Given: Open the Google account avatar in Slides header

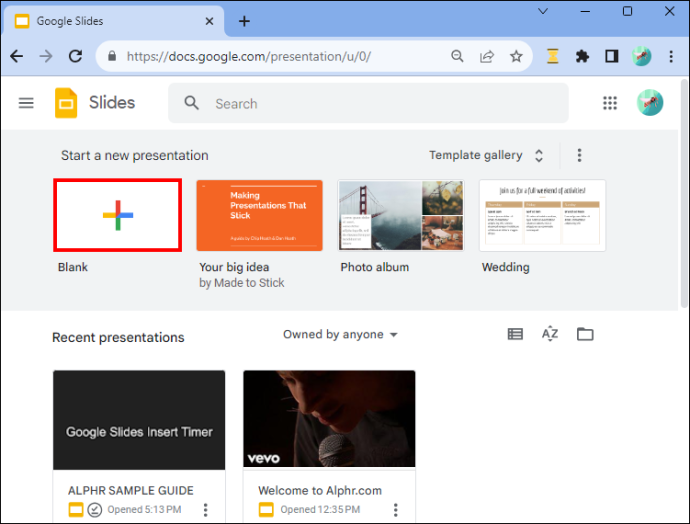Looking at the screenshot, I should pyautogui.click(x=650, y=103).
